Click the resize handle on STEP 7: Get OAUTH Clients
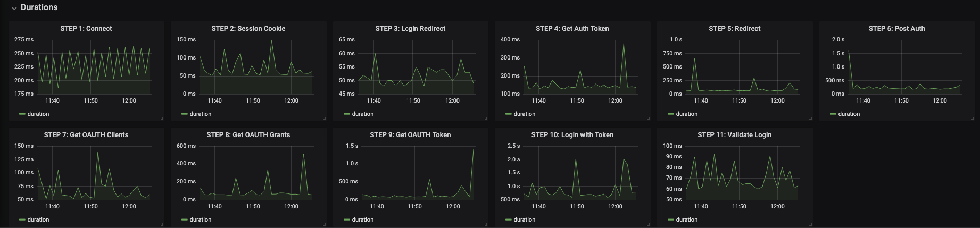This screenshot has height=228, width=980. [x=162, y=224]
